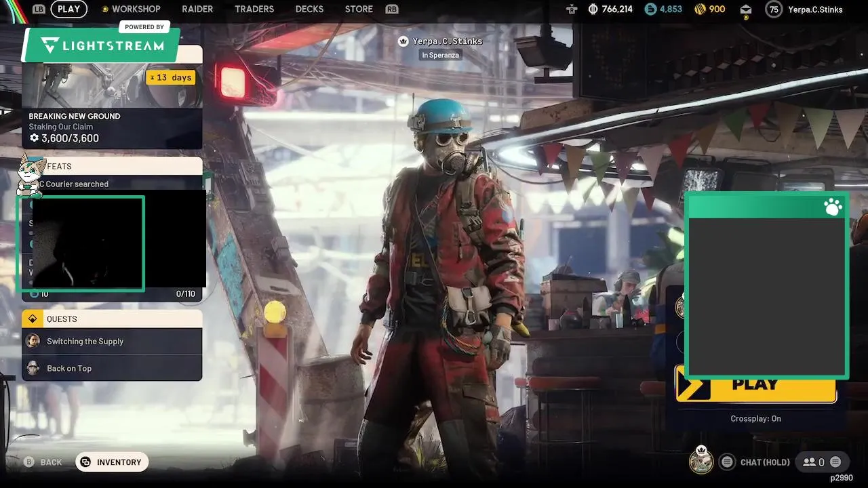Click the LB bumper icon
The height and width of the screenshot is (488, 868).
(x=39, y=9)
